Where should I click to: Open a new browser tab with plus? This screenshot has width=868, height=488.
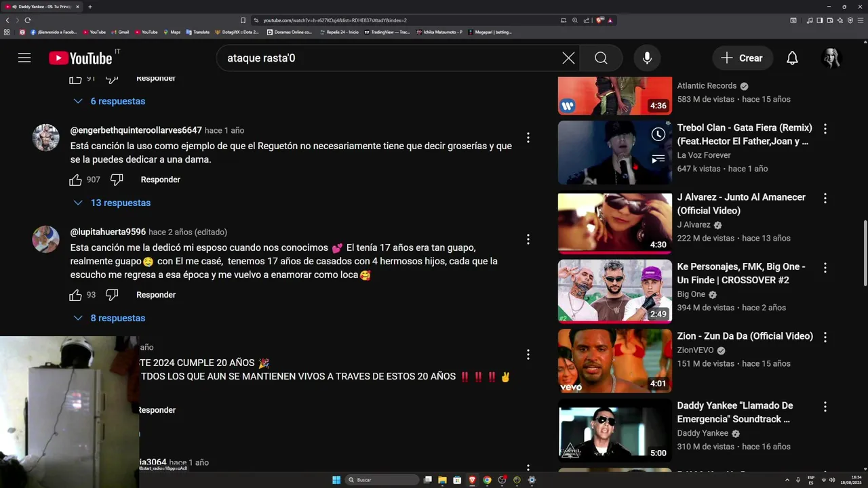pos(90,6)
